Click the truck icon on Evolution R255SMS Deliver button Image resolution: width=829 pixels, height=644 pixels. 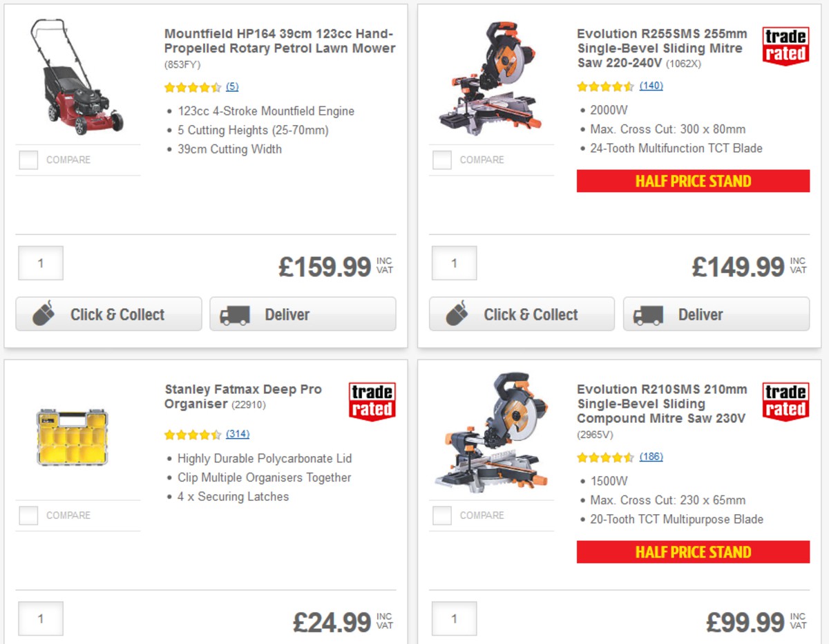648,314
